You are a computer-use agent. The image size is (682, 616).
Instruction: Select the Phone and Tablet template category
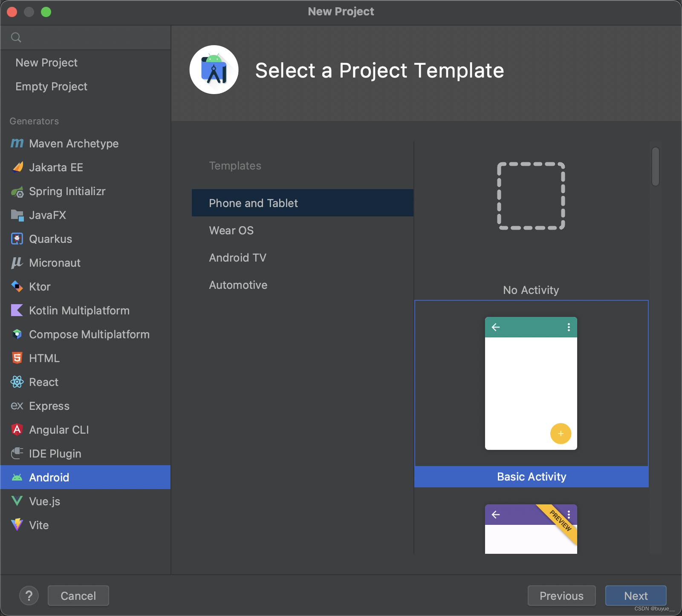tap(303, 203)
